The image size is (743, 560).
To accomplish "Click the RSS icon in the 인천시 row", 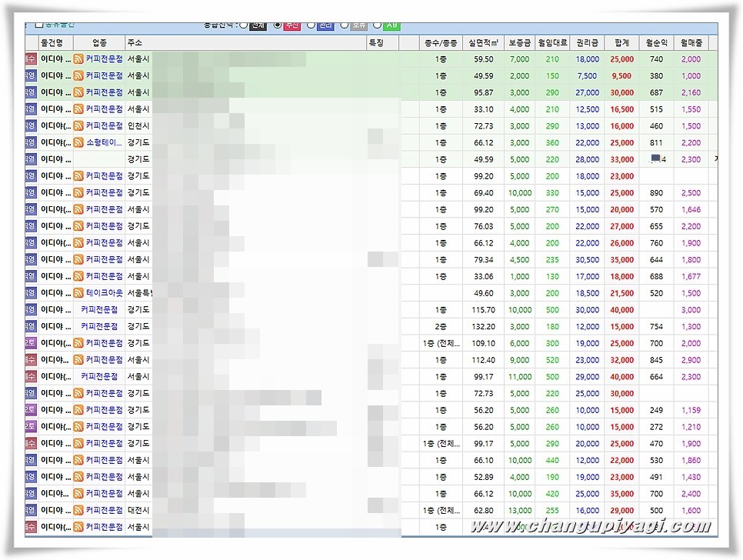I will click(78, 125).
